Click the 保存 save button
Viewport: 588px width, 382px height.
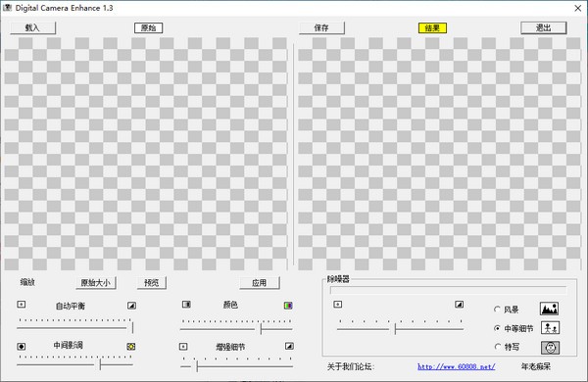321,27
